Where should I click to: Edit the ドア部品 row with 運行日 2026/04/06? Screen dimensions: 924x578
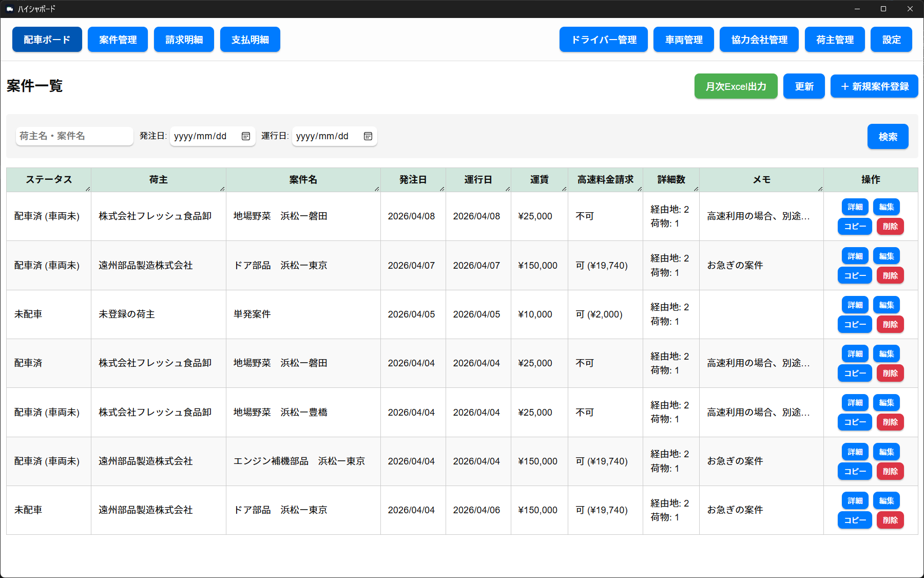(887, 501)
